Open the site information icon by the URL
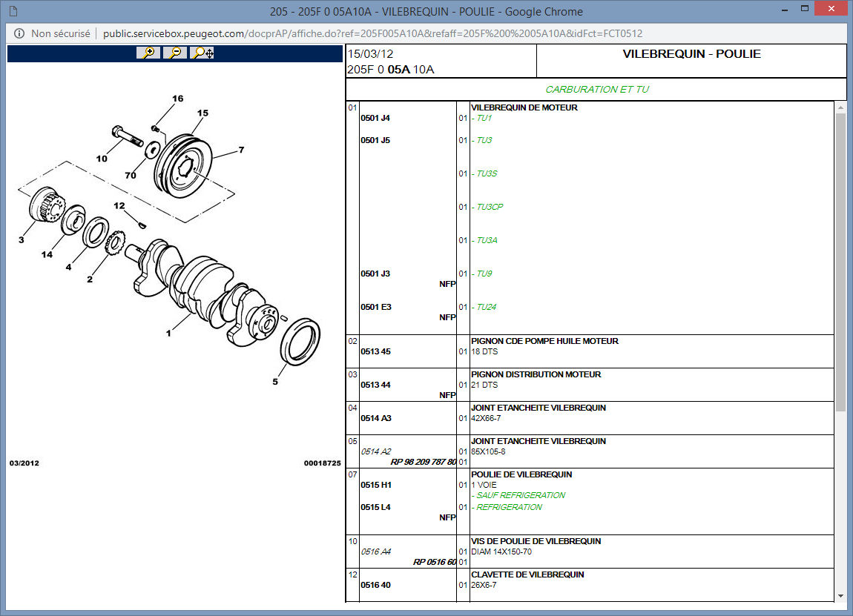This screenshot has width=853, height=616. pos(18,33)
